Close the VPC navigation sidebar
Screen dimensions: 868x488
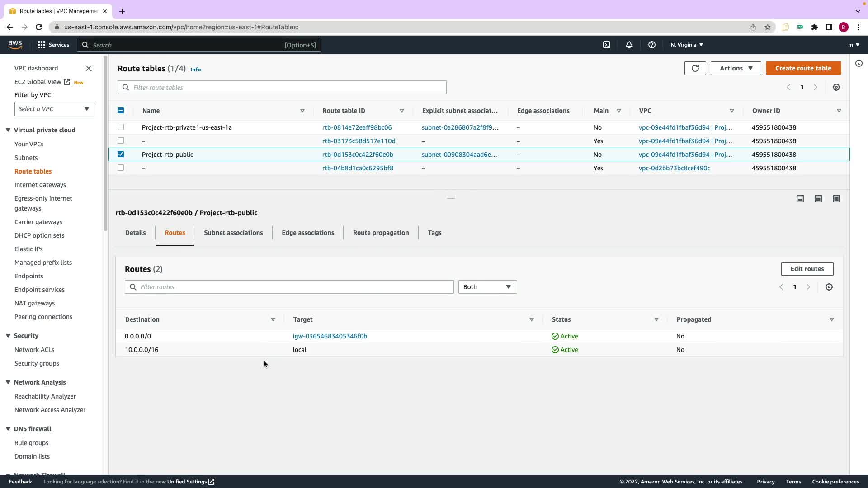(89, 68)
